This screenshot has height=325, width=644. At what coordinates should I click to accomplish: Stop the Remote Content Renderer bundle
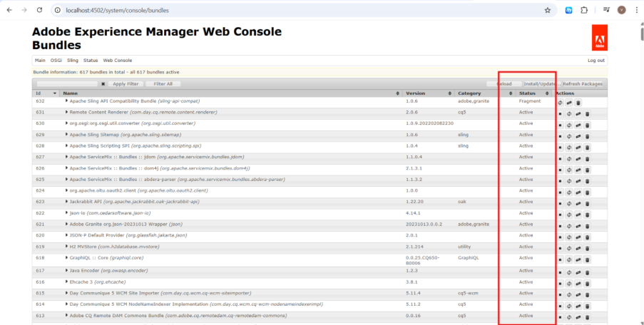click(x=561, y=114)
